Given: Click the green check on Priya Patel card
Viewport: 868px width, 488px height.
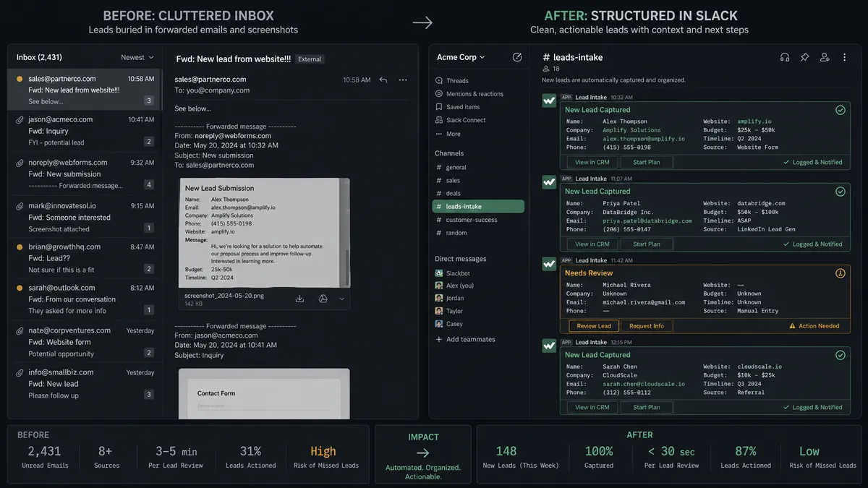Looking at the screenshot, I should (x=840, y=192).
